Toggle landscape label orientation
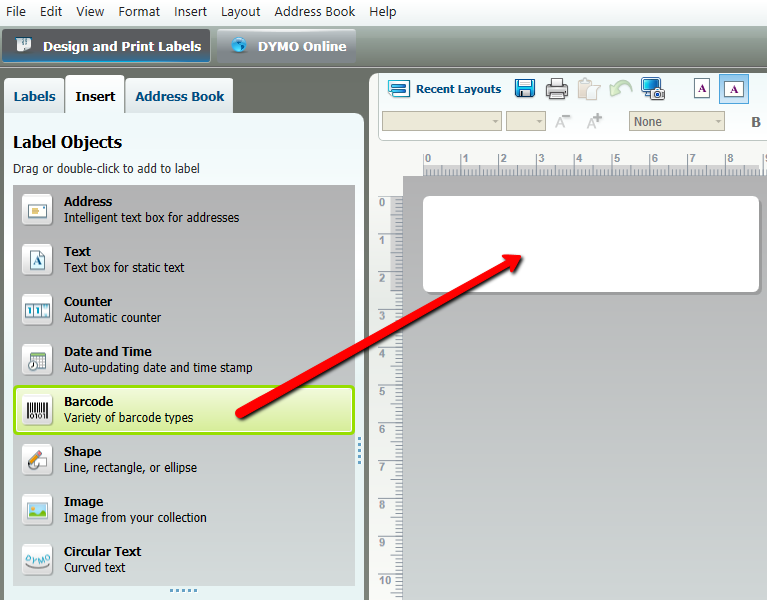Screen dimensions: 767x600 coord(734,89)
